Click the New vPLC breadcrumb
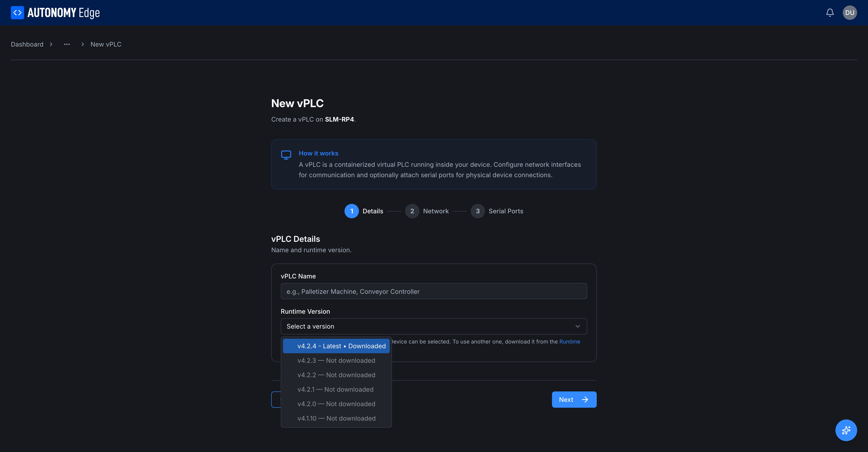 point(106,45)
